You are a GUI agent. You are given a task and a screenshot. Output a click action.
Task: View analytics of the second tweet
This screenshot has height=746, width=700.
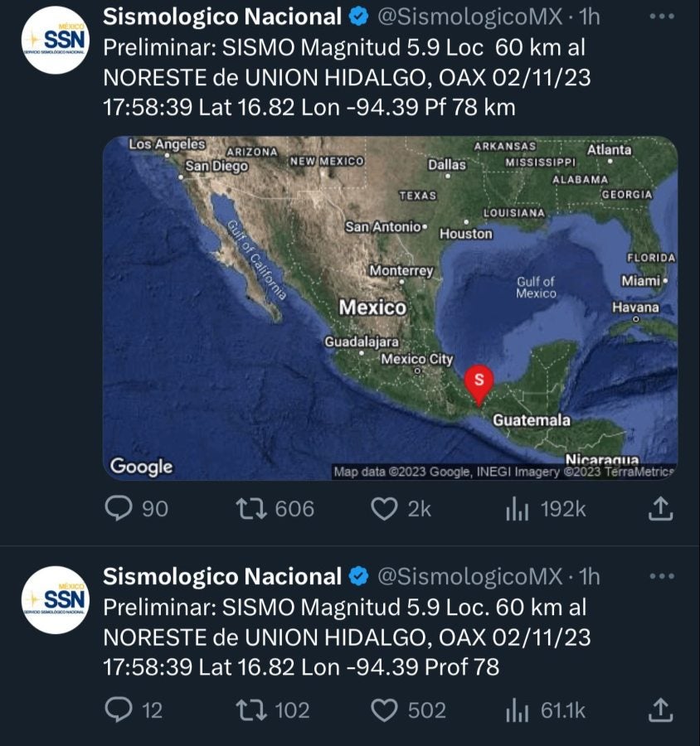(x=517, y=710)
